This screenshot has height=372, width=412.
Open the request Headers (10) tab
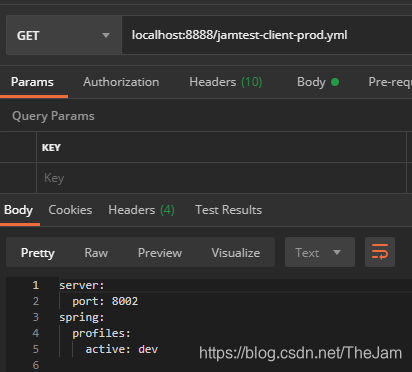(226, 82)
